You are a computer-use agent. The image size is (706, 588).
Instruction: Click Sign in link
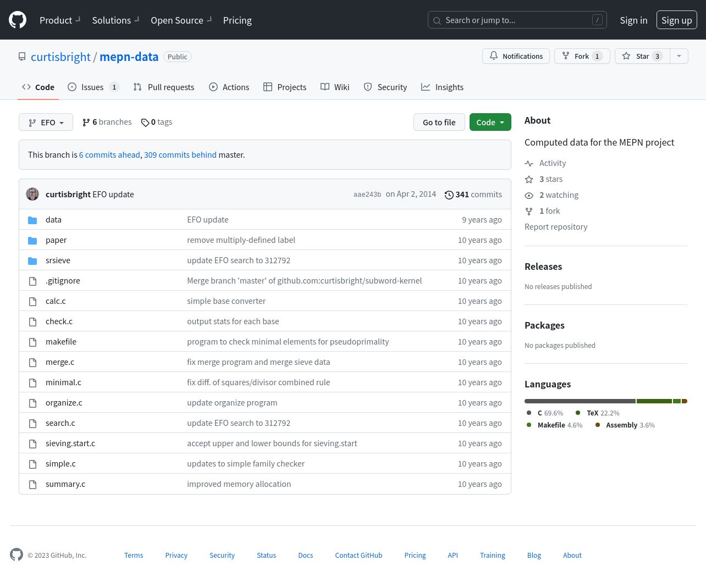(633, 20)
